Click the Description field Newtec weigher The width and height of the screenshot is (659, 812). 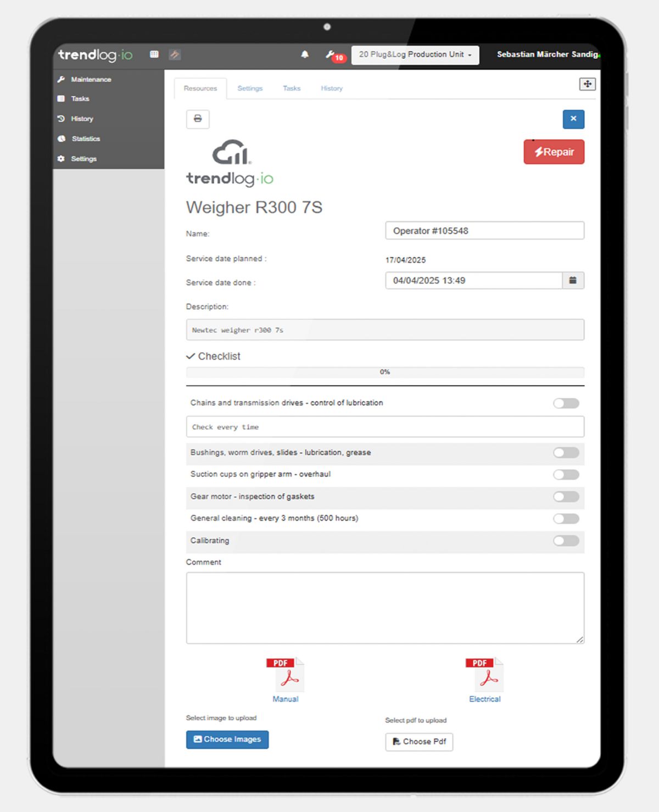[x=385, y=330]
